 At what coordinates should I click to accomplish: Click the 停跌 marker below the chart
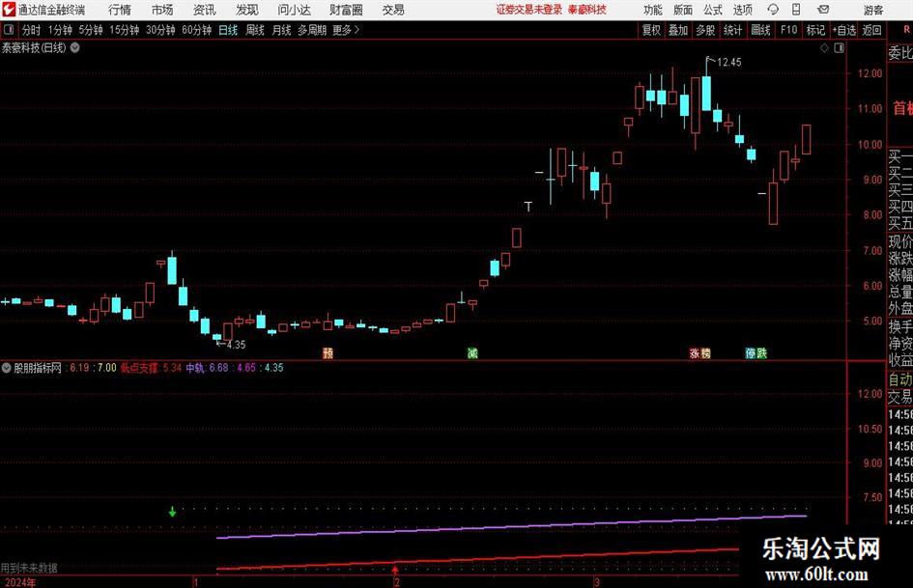click(x=756, y=352)
